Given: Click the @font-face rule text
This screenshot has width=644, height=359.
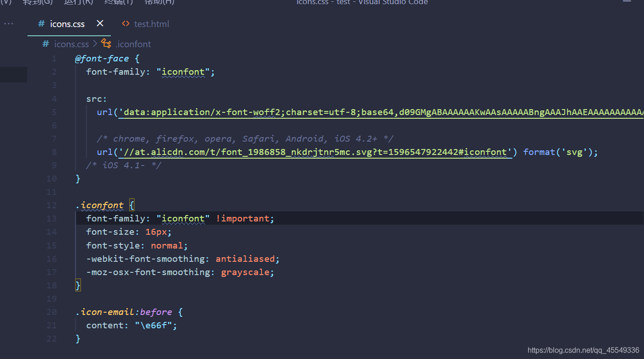Looking at the screenshot, I should tap(102, 59).
